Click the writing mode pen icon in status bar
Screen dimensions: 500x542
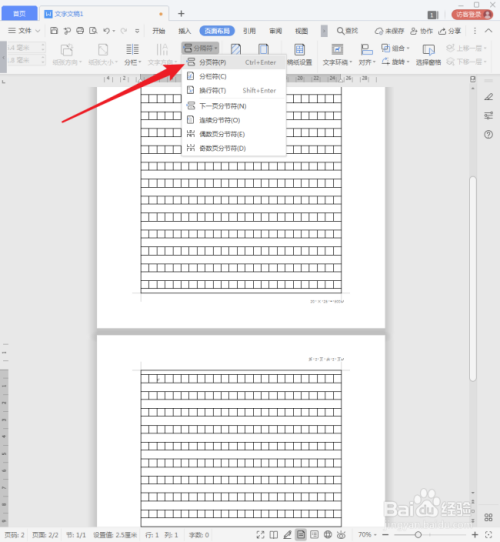coord(287,535)
